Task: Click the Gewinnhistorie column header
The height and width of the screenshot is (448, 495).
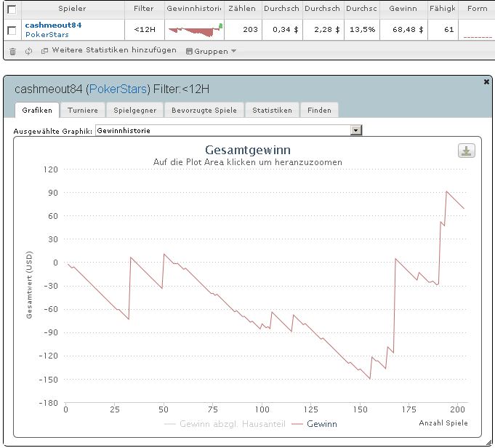Action: 194,9
